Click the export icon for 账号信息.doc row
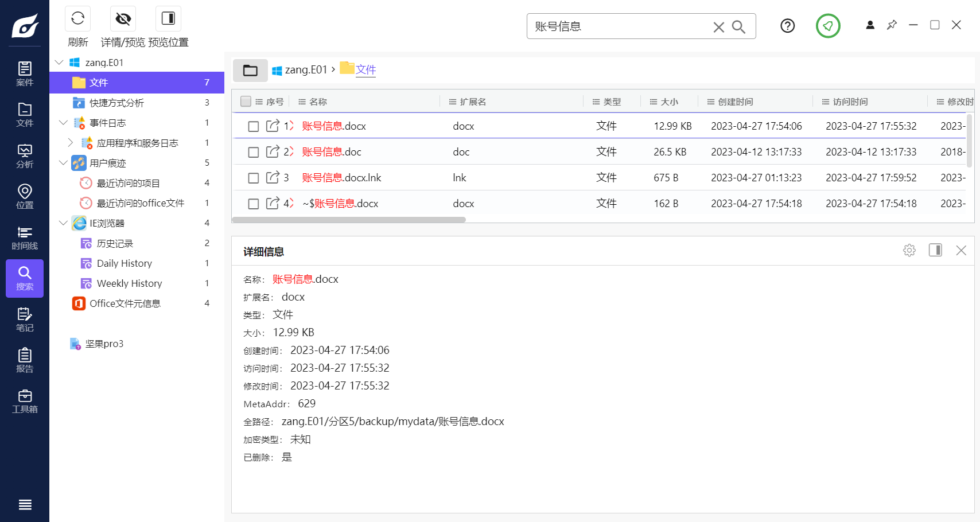The image size is (980, 522). point(273,151)
